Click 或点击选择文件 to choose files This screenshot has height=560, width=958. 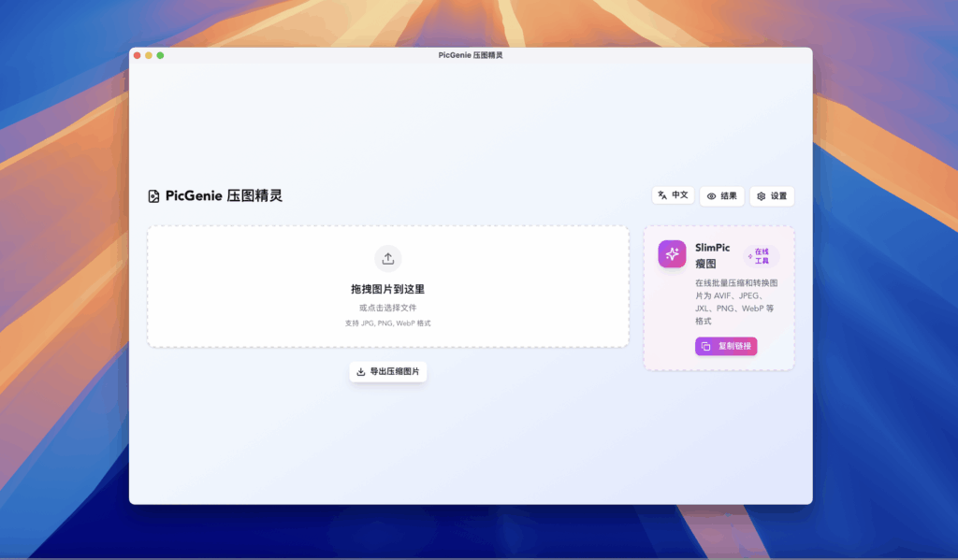click(x=387, y=307)
